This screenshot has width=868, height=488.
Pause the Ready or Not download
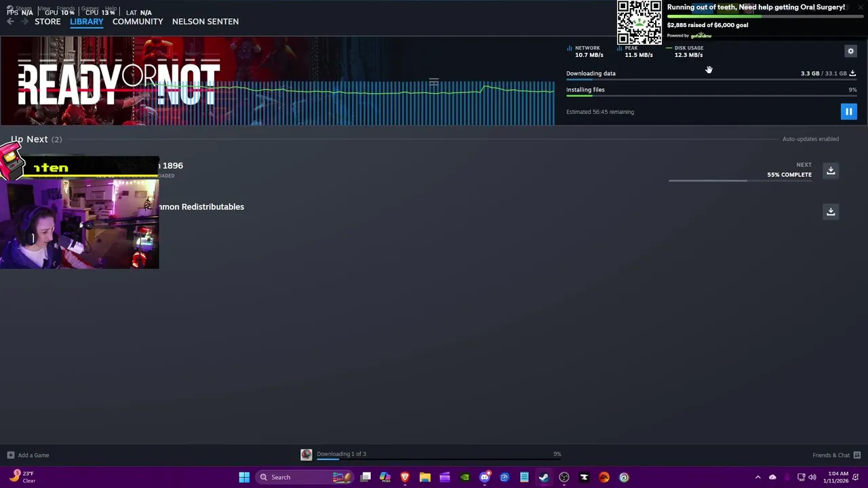click(x=848, y=111)
